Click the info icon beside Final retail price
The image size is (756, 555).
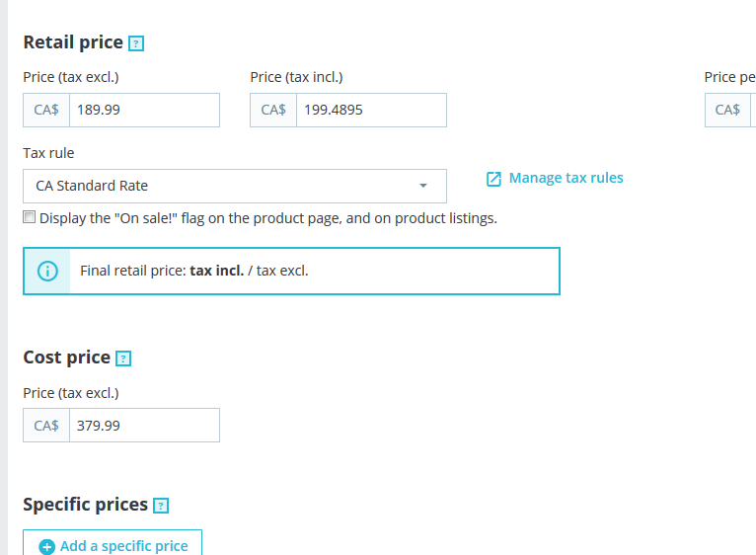coord(47,271)
